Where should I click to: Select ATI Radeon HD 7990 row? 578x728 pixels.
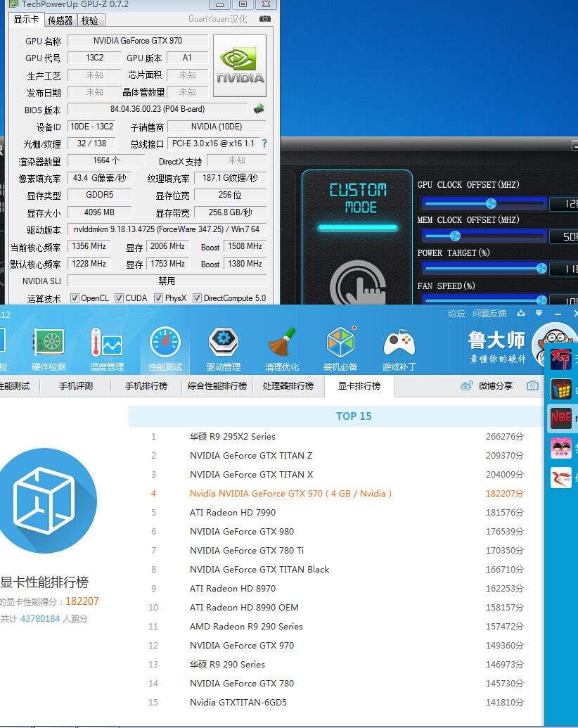click(x=338, y=513)
